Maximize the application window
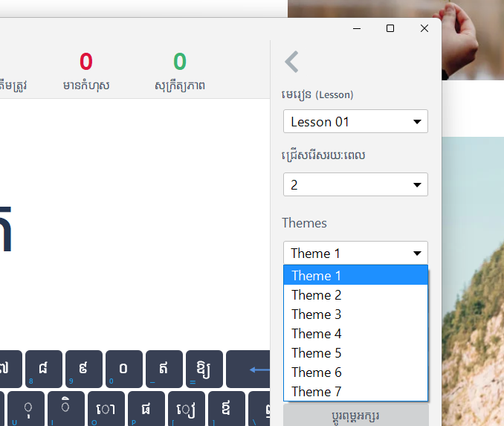 [x=390, y=28]
